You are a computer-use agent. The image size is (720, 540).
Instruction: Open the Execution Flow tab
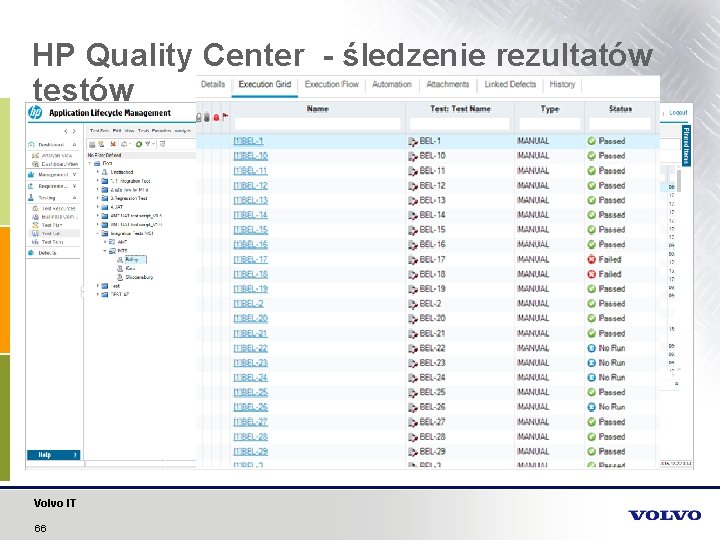coord(332,84)
